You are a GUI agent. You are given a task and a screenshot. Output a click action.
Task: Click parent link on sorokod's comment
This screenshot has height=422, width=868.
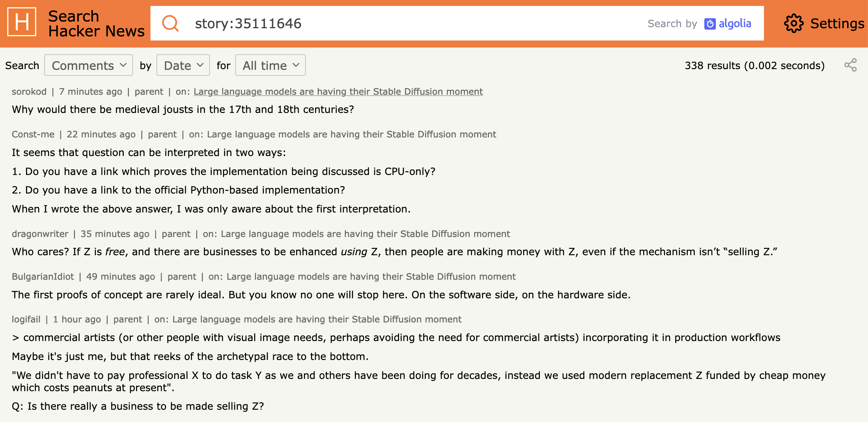(x=149, y=91)
